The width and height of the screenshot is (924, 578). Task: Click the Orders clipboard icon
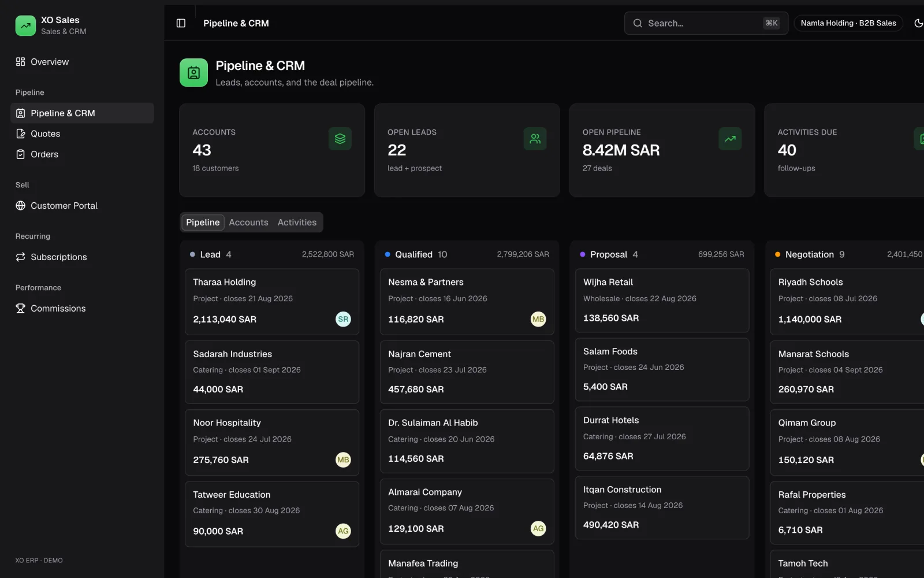point(21,154)
